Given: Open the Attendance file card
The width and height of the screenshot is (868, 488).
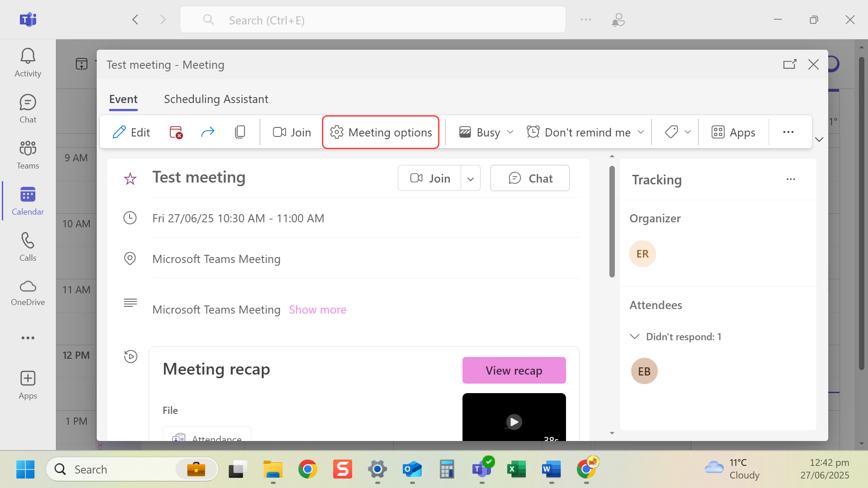Looking at the screenshot, I should 207,434.
